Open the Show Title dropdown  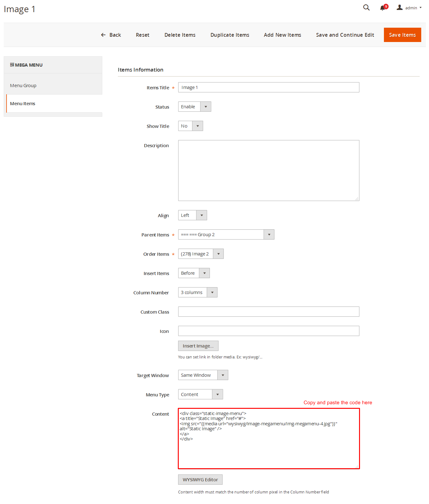[190, 126]
